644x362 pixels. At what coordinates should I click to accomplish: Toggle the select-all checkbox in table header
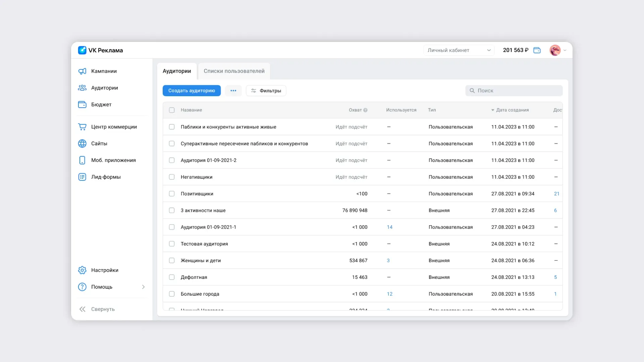click(x=172, y=110)
